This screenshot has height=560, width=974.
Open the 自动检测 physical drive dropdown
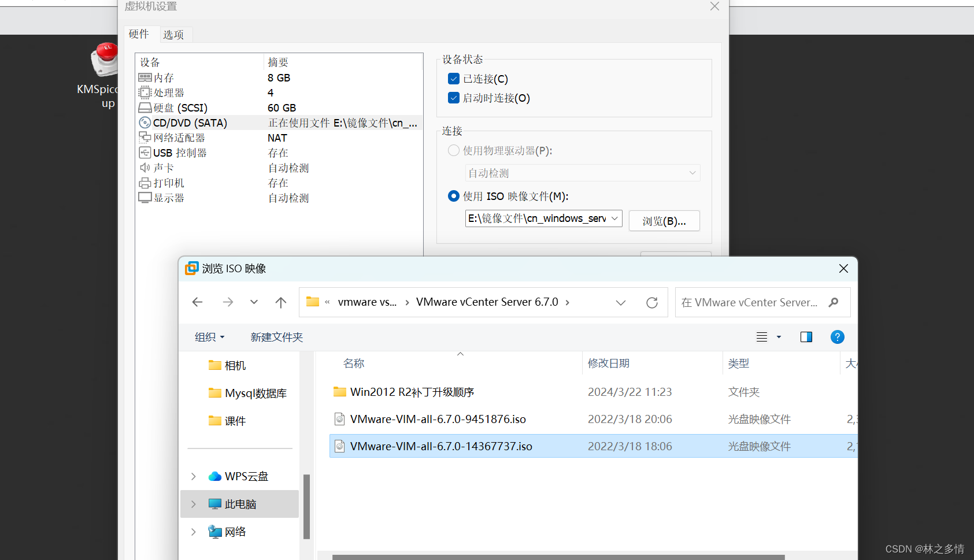click(583, 173)
